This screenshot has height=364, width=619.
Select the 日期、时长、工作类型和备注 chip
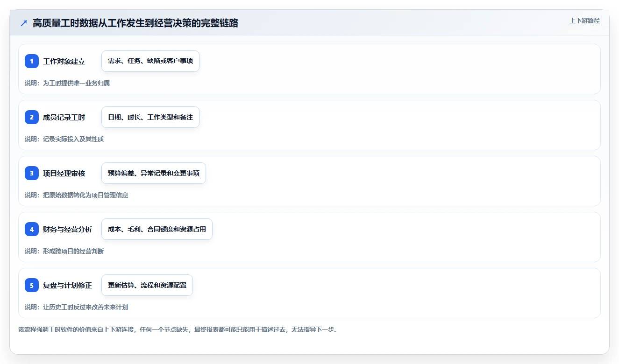[x=150, y=117]
